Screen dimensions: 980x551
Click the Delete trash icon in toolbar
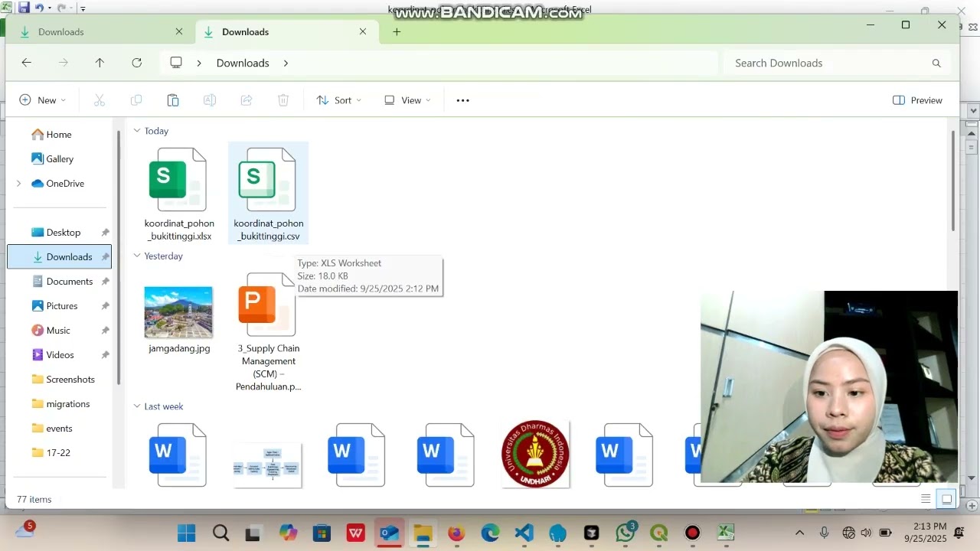283,100
